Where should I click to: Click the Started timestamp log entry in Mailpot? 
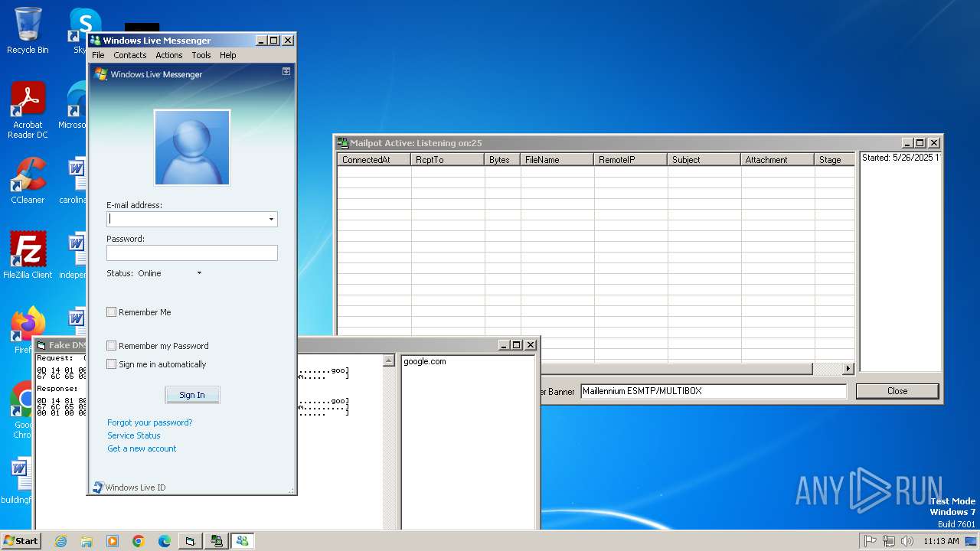click(901, 158)
